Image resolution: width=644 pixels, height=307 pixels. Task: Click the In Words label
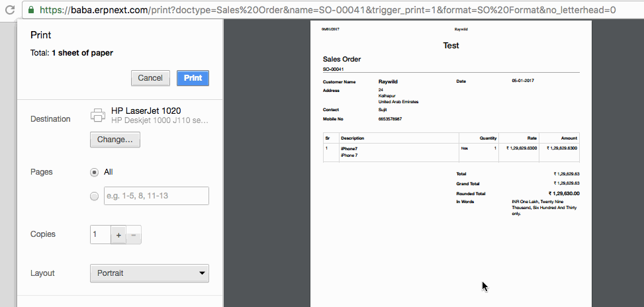(465, 202)
